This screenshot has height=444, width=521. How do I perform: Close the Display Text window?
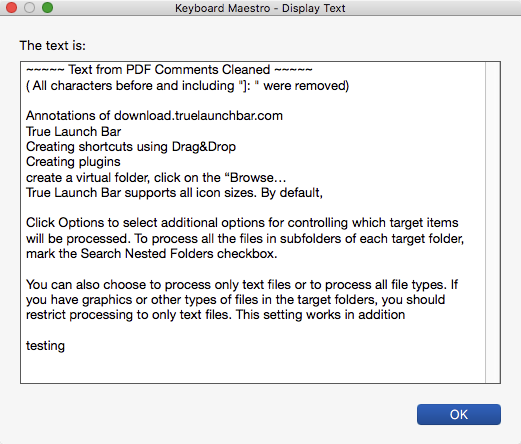click(11, 7)
